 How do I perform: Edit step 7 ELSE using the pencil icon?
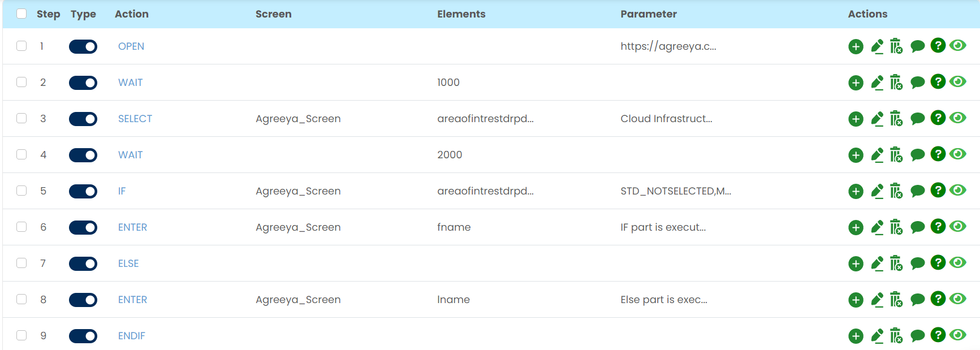[x=877, y=263]
